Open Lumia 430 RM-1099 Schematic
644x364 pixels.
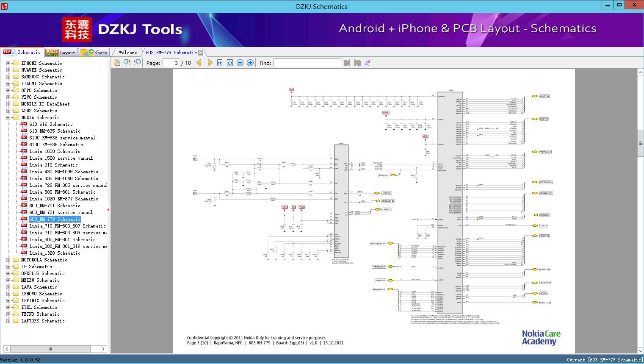[x=64, y=172]
